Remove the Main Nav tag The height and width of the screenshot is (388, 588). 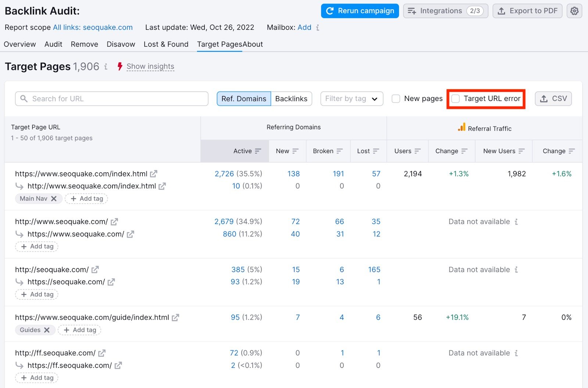tap(54, 198)
